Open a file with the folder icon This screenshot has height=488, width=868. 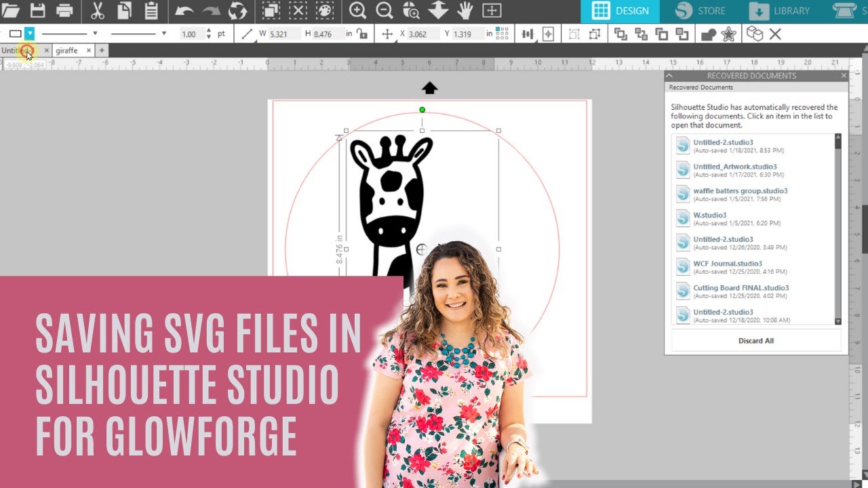[x=11, y=10]
